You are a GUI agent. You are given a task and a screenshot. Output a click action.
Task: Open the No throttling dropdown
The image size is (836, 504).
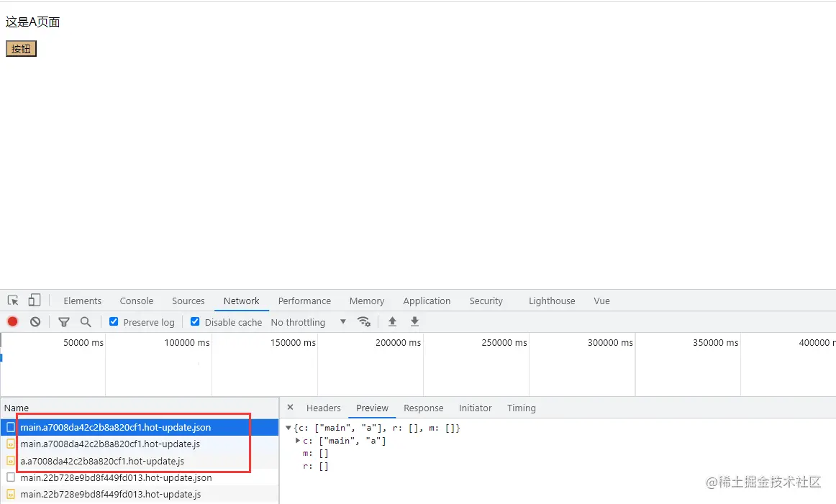coord(309,322)
